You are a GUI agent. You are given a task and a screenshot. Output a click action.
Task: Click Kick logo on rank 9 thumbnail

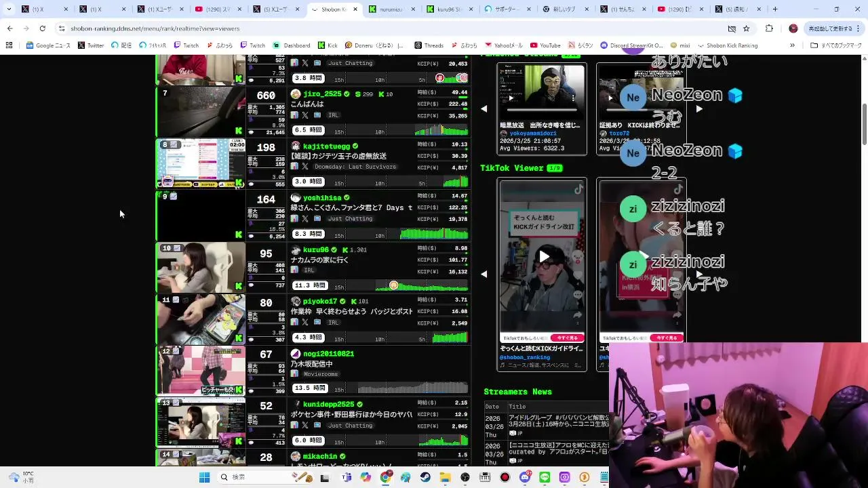(x=239, y=235)
